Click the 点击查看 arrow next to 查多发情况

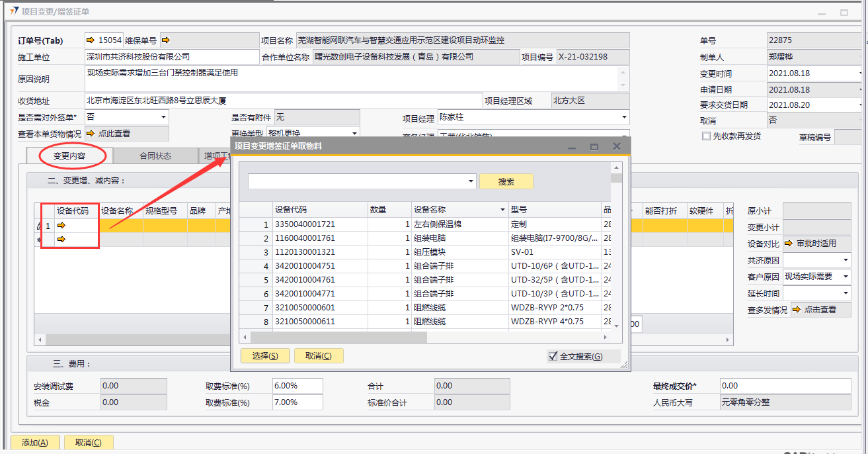796,310
